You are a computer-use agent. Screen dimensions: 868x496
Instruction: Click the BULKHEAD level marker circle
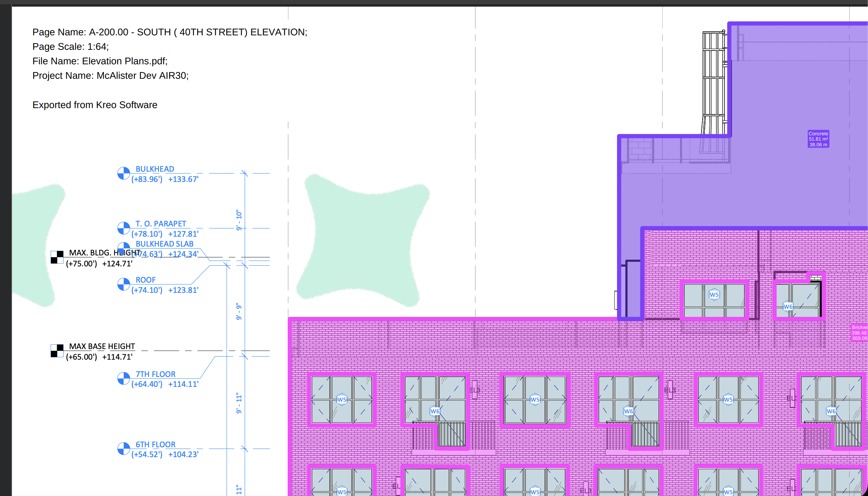(124, 173)
